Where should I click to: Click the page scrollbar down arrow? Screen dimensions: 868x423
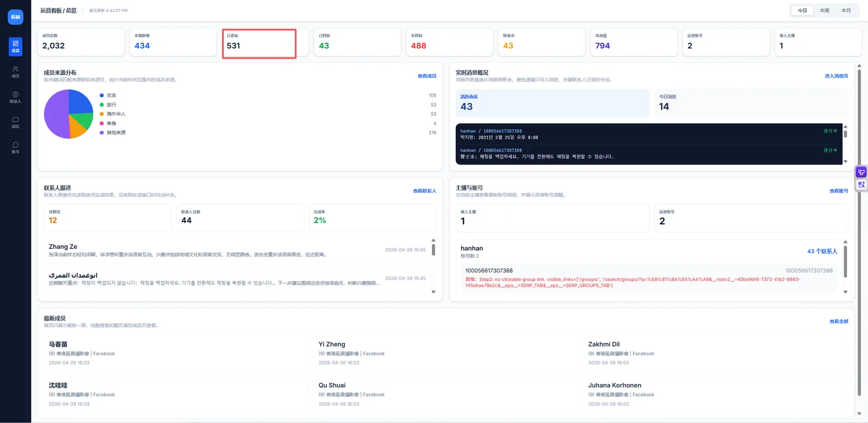859,414
